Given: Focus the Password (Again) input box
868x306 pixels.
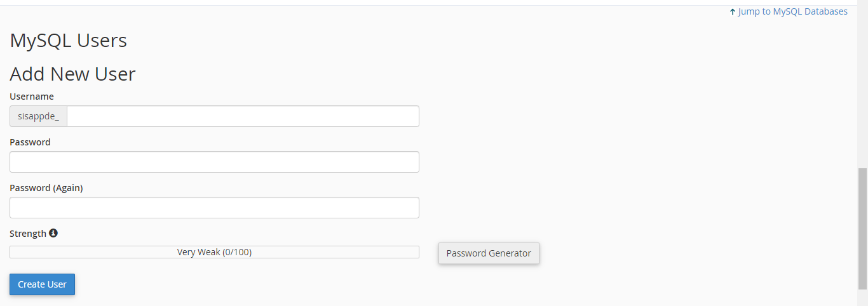Looking at the screenshot, I should (x=214, y=208).
